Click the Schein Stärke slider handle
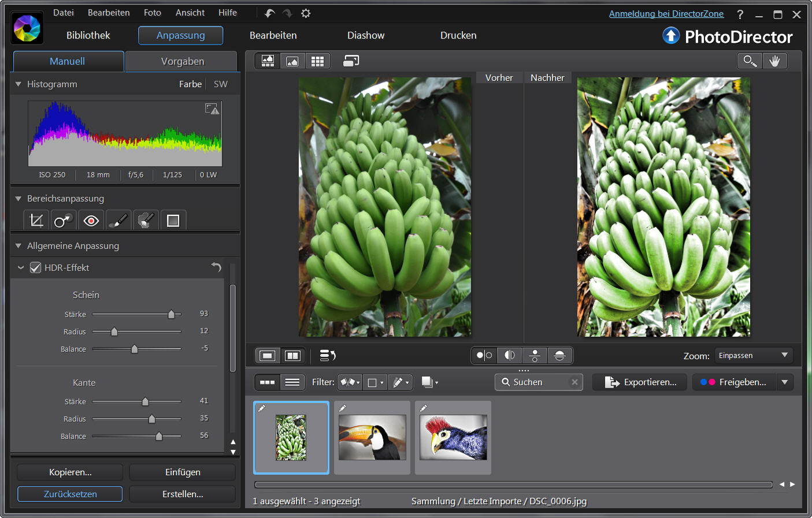812x518 pixels. pyautogui.click(x=171, y=315)
